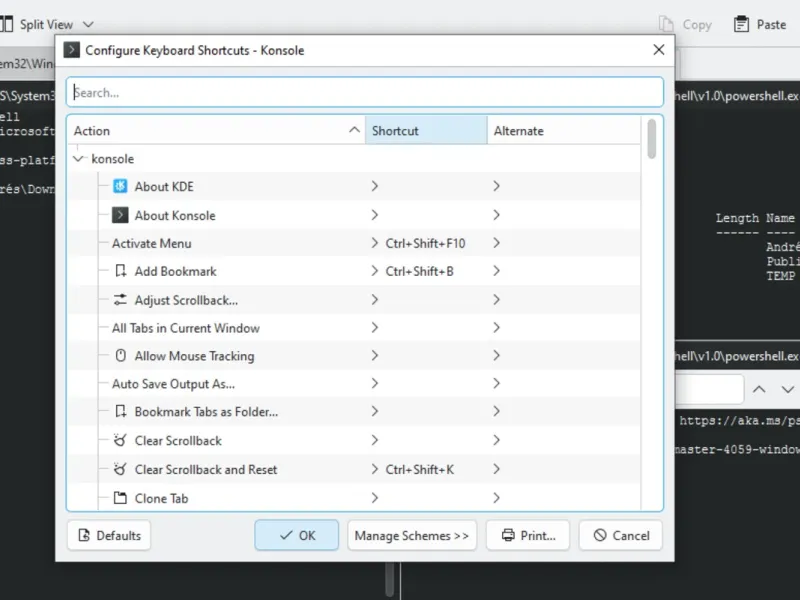Click the Ctrl+Shift+K shortcut value
The width and height of the screenshot is (800, 600).
click(x=419, y=469)
